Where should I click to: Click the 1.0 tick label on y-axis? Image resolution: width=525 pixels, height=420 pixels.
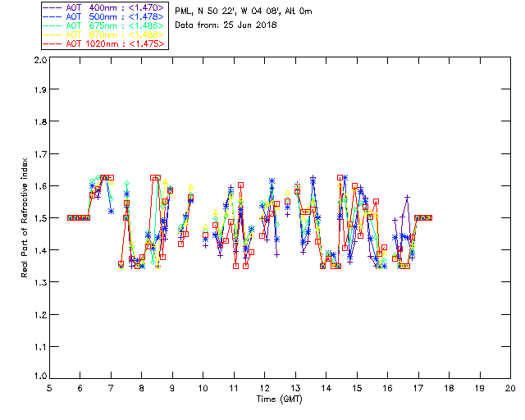click(x=39, y=377)
